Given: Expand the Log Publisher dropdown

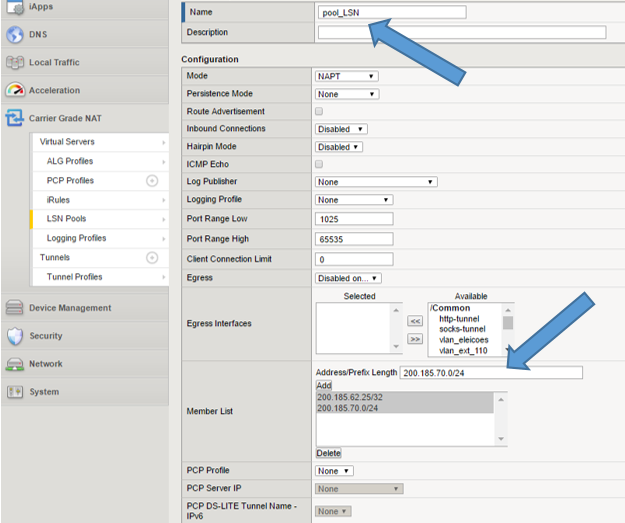Looking at the screenshot, I should point(376,182).
